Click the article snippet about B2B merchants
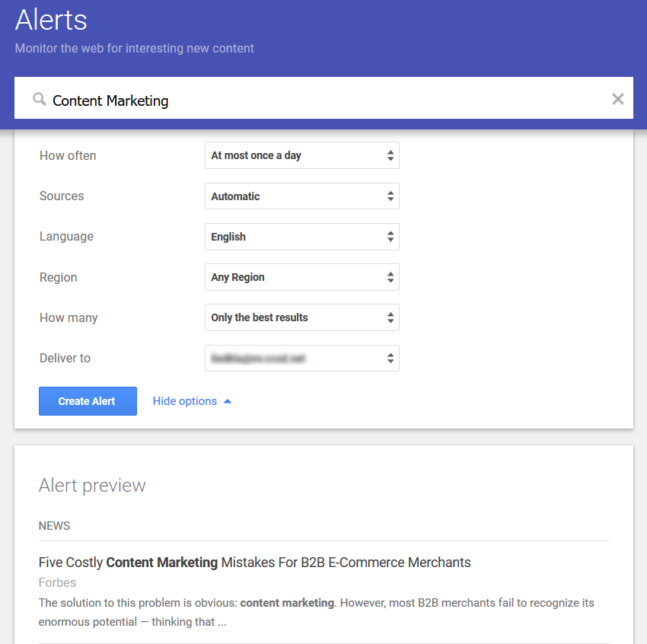The image size is (647, 644). tap(317, 612)
